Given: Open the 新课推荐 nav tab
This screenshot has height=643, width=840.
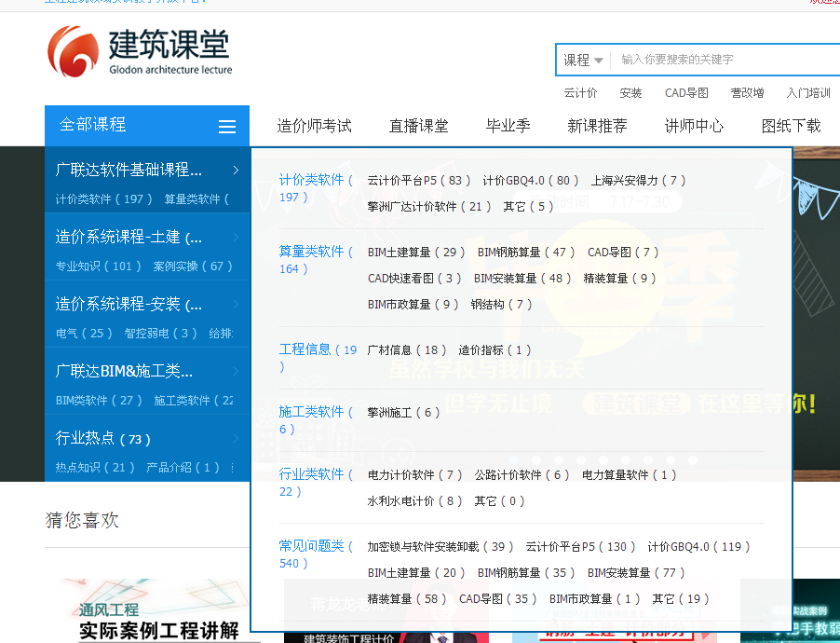Looking at the screenshot, I should click(x=597, y=126).
